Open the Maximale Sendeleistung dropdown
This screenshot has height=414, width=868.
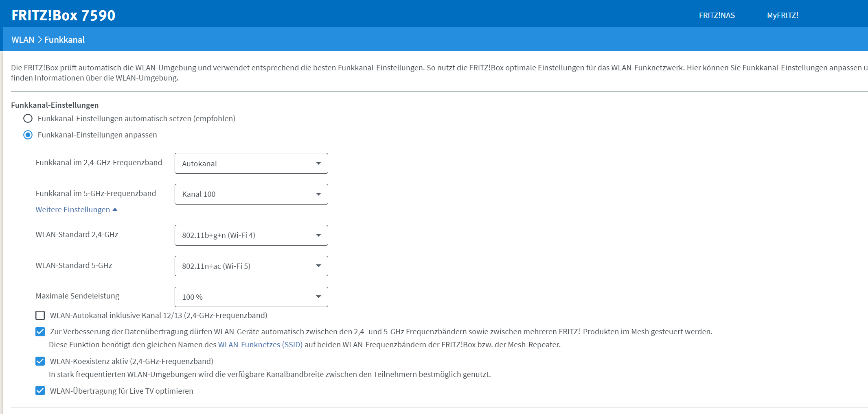[251, 297]
